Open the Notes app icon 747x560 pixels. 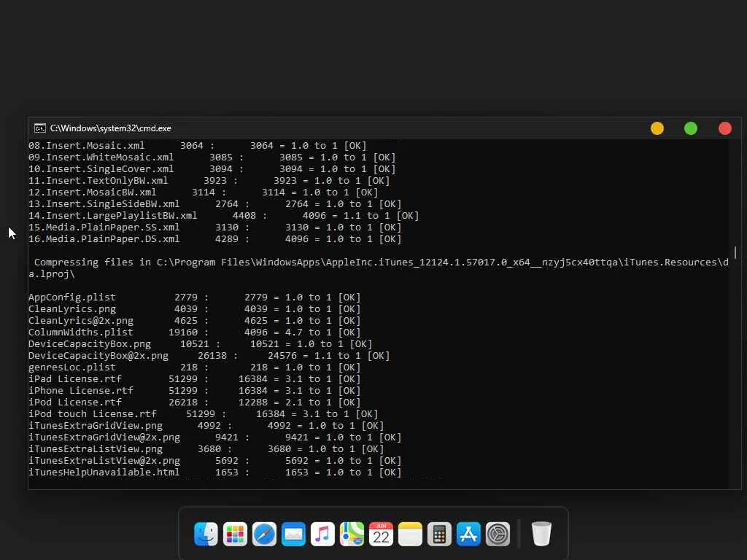[x=410, y=534]
